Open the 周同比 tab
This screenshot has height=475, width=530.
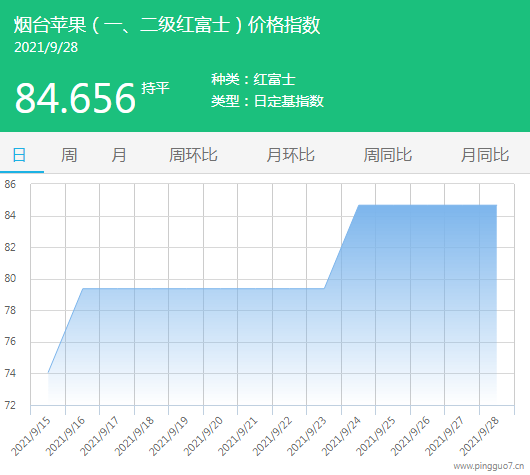click(387, 155)
